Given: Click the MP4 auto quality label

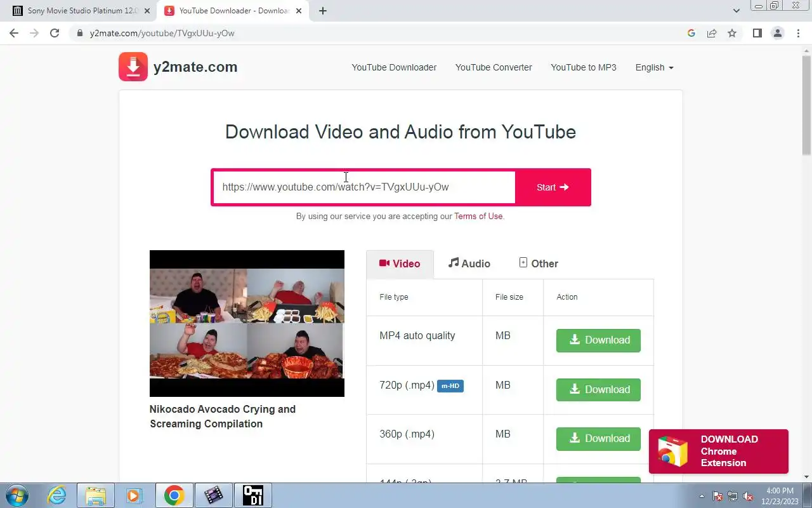Looking at the screenshot, I should pyautogui.click(x=417, y=336).
